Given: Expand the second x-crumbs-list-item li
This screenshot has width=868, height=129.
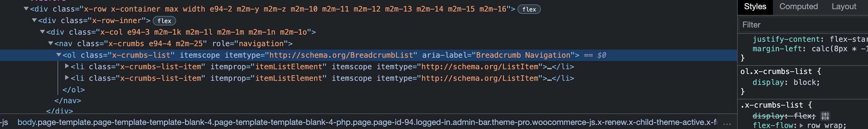Looking at the screenshot, I should point(67,78).
